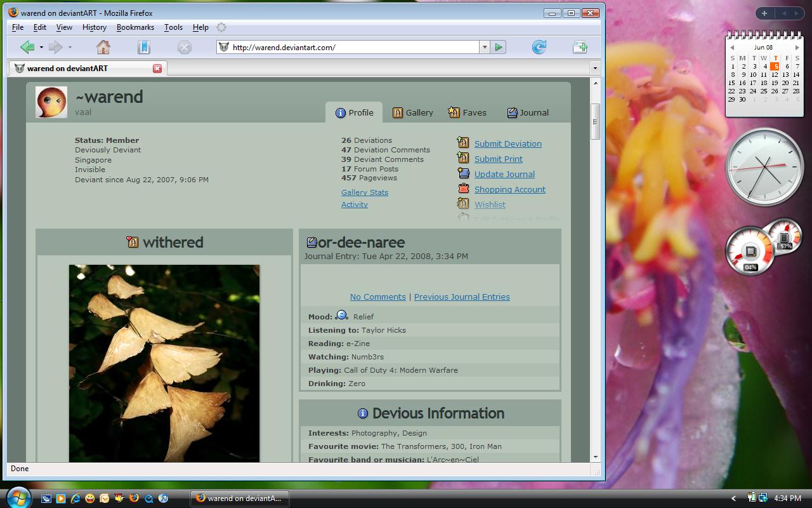812x508 pixels.
Task: Go to previous month in calendar gadget
Action: 732,48
